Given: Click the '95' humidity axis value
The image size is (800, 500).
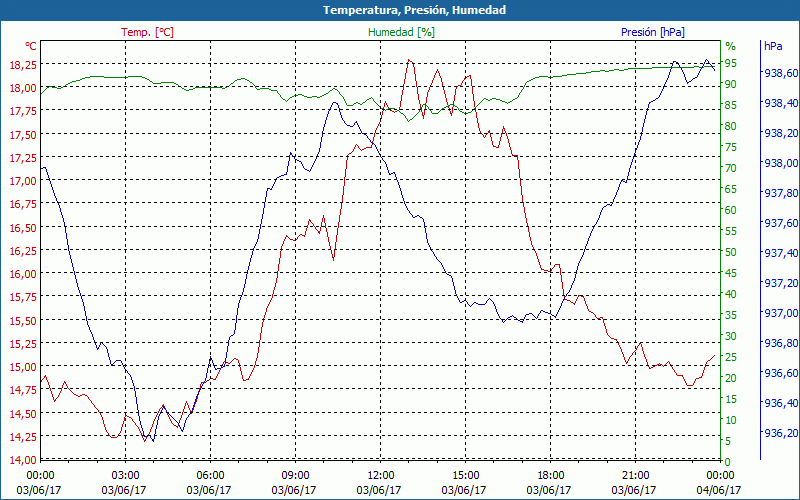Looking at the screenshot, I should click(731, 63).
